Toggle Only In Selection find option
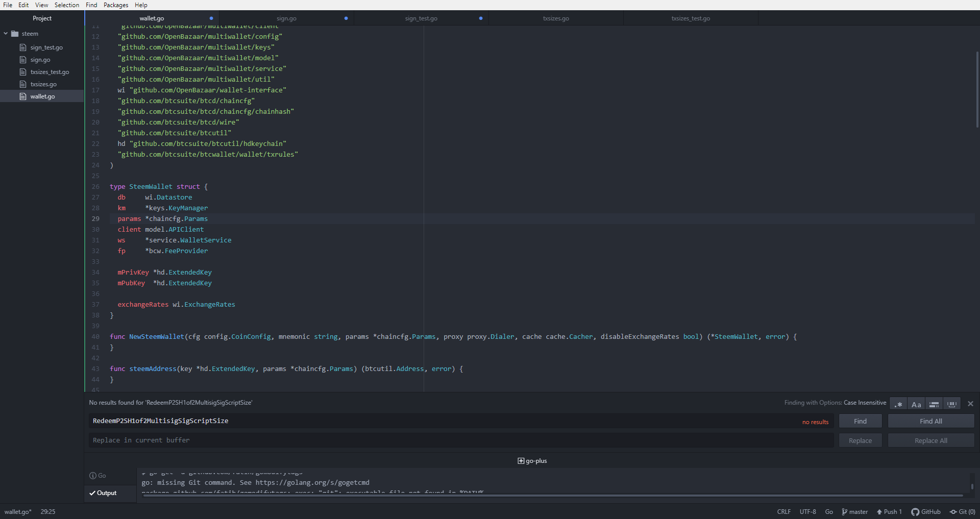 tap(934, 404)
